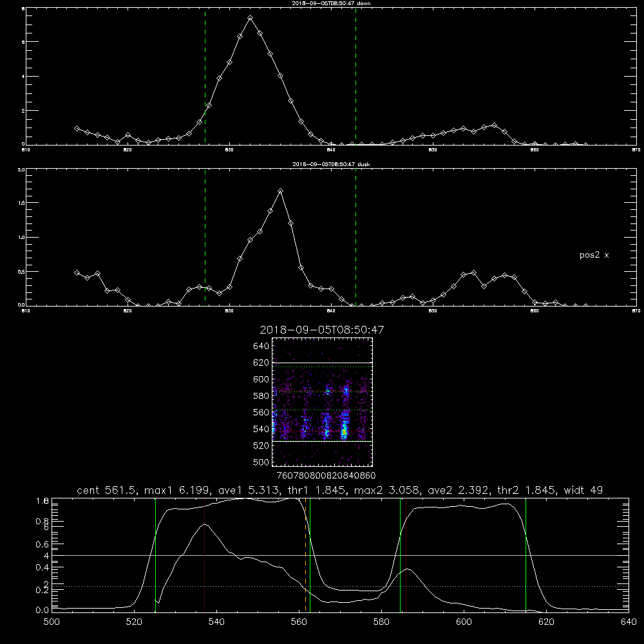The image size is (644, 644).
Task: Click the highest diamond point in dawn plot
Action: pyautogui.click(x=250, y=18)
